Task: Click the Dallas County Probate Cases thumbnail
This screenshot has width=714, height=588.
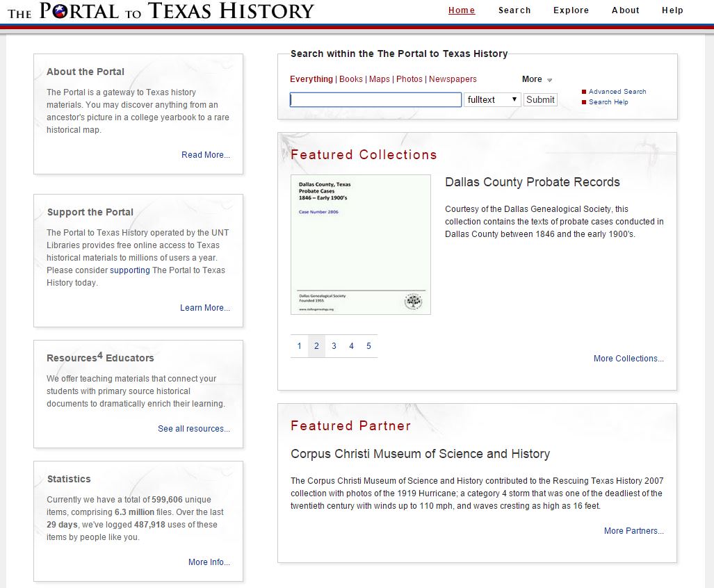Action: (x=361, y=245)
